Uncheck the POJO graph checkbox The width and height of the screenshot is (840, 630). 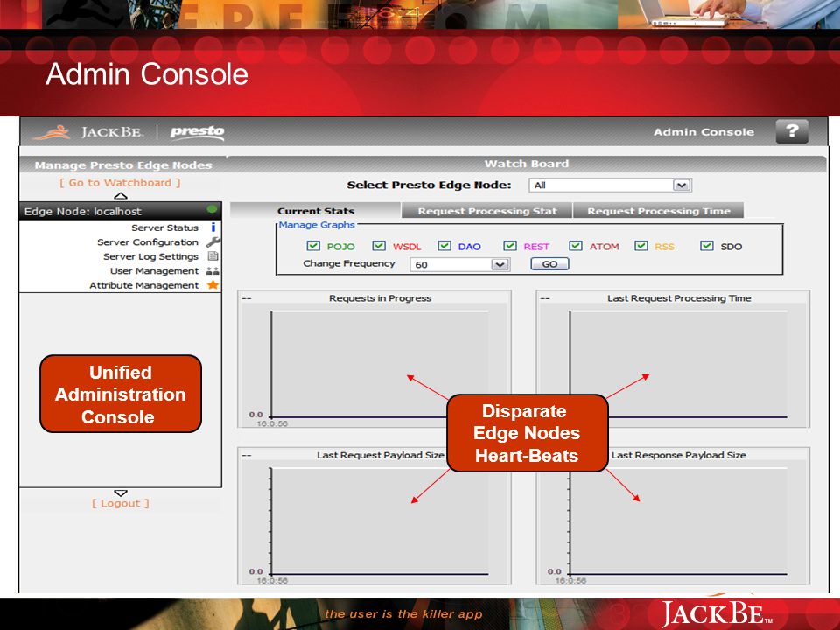313,246
